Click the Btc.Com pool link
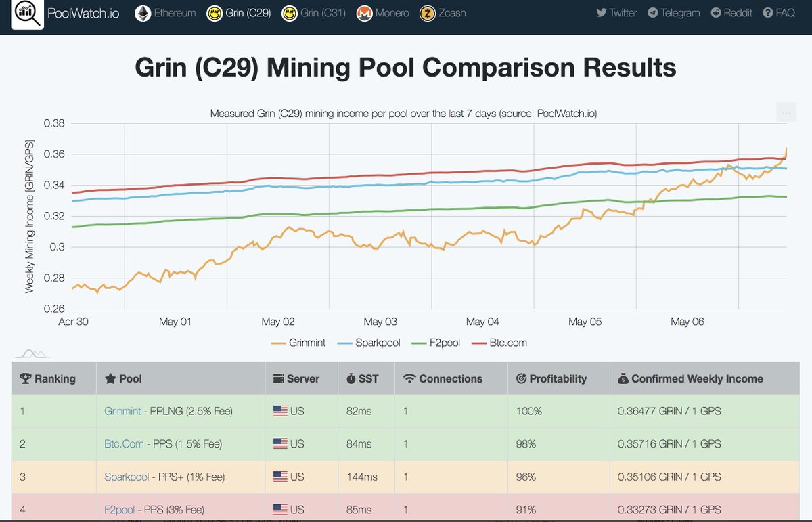 click(x=123, y=443)
